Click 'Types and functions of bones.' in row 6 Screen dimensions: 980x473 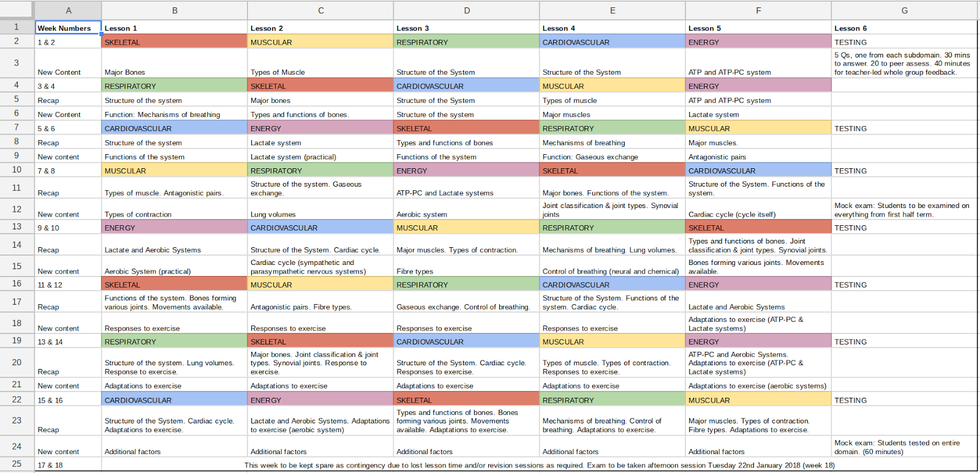(320, 114)
